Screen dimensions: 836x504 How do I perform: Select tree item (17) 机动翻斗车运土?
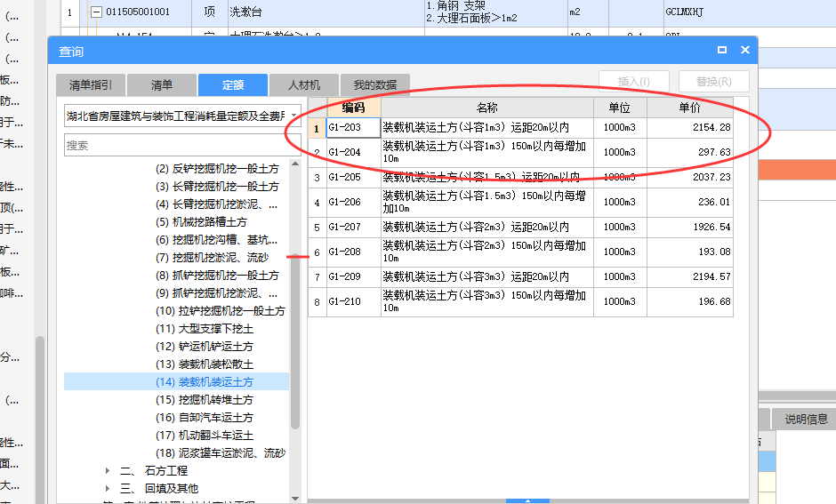pos(205,436)
